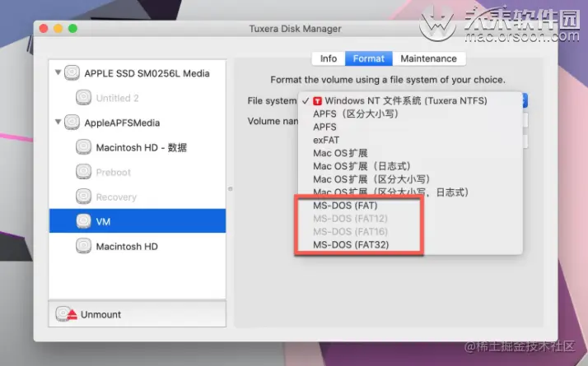Select plain APFS from the list
This screenshot has height=366, width=588.
pos(410,127)
